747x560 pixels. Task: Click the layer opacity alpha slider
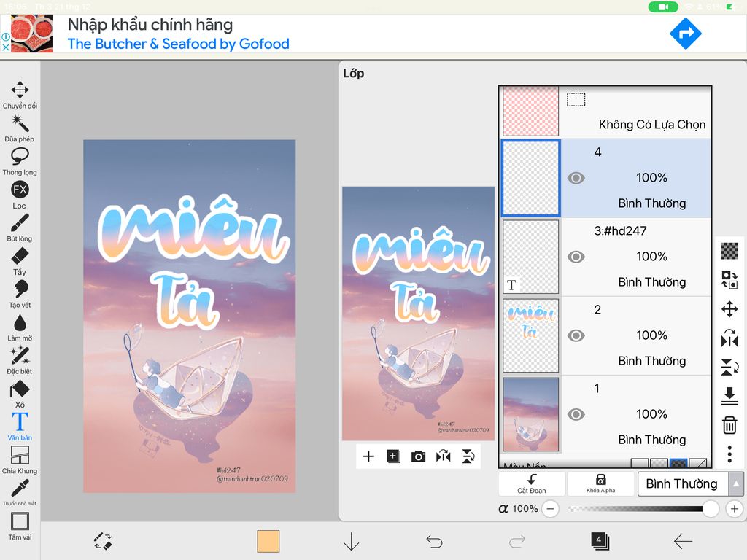click(642, 508)
